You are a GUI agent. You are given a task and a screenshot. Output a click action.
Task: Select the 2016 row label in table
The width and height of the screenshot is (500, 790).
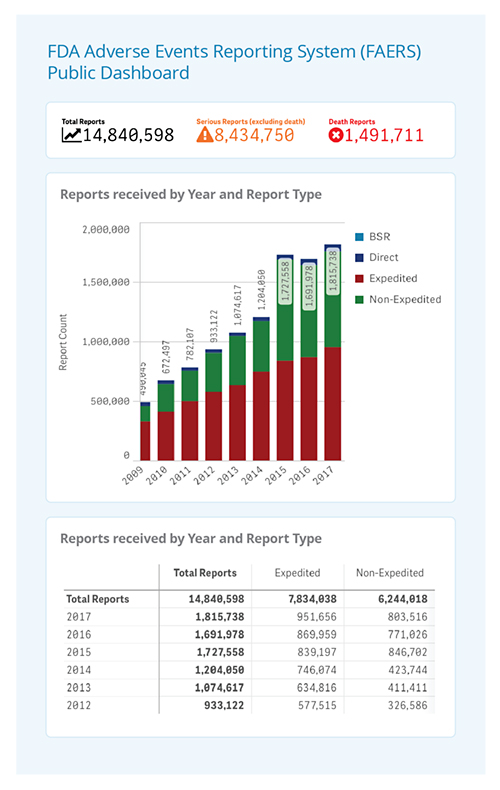[79, 634]
